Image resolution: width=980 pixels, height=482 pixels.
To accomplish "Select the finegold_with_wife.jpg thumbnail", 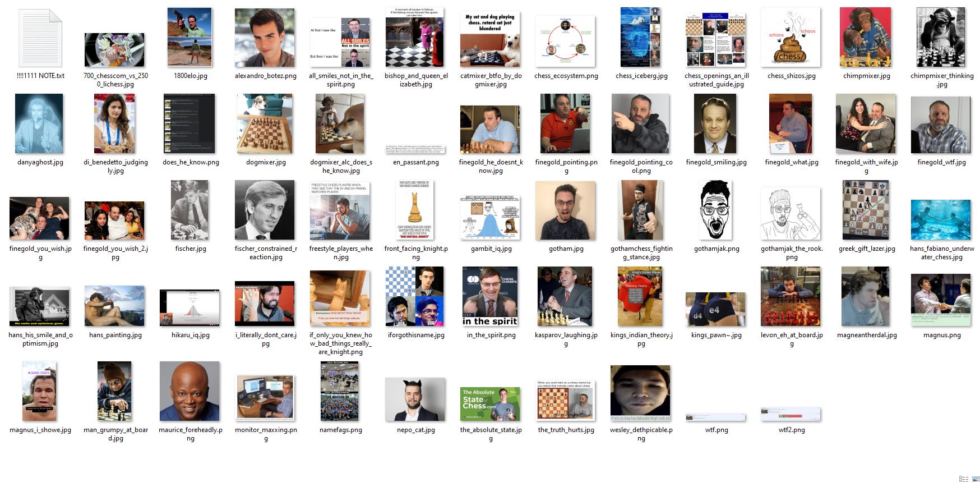I will click(866, 123).
